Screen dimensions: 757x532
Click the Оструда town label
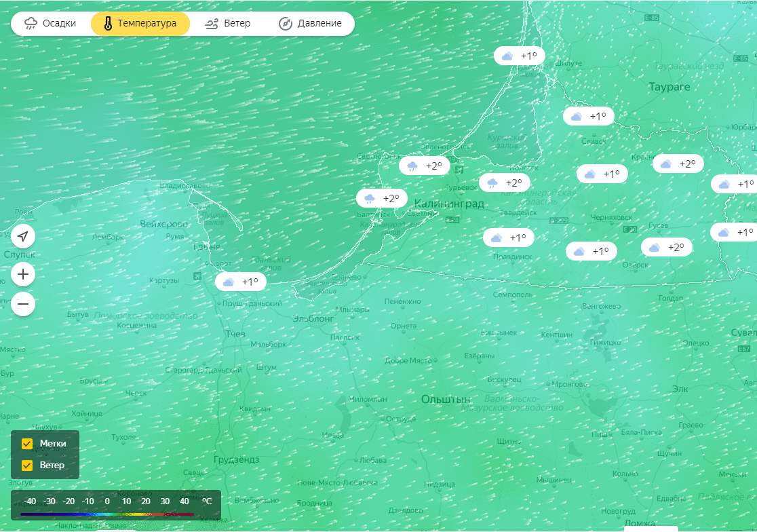click(401, 419)
